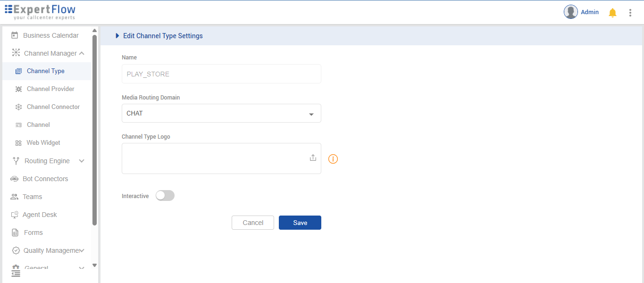
Task: Click the Cancel button
Action: click(x=253, y=223)
